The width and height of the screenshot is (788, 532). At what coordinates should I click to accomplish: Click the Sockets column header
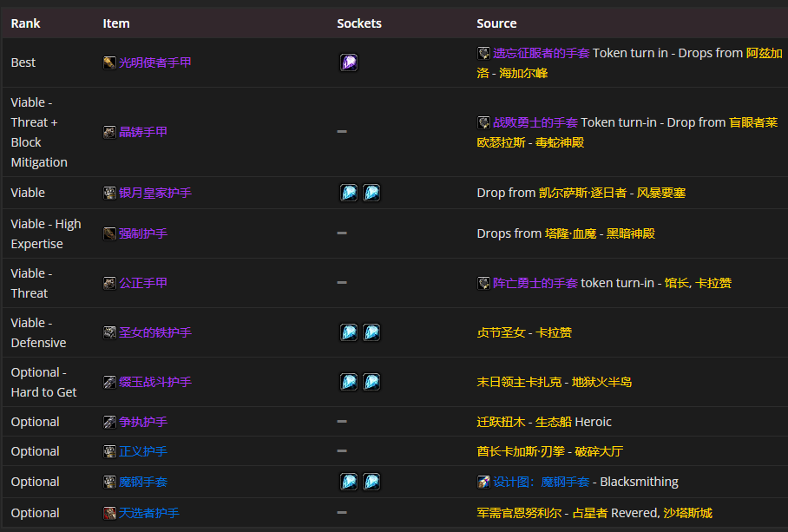tap(358, 23)
